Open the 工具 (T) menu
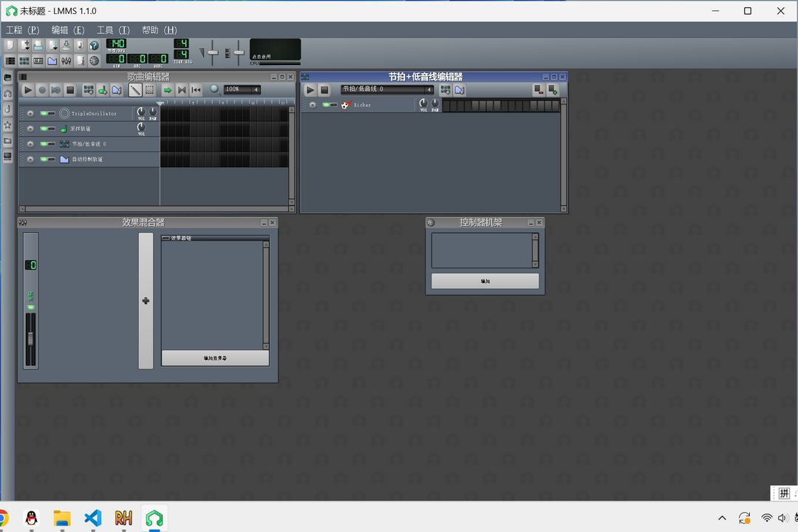798x532 pixels. pos(113,30)
